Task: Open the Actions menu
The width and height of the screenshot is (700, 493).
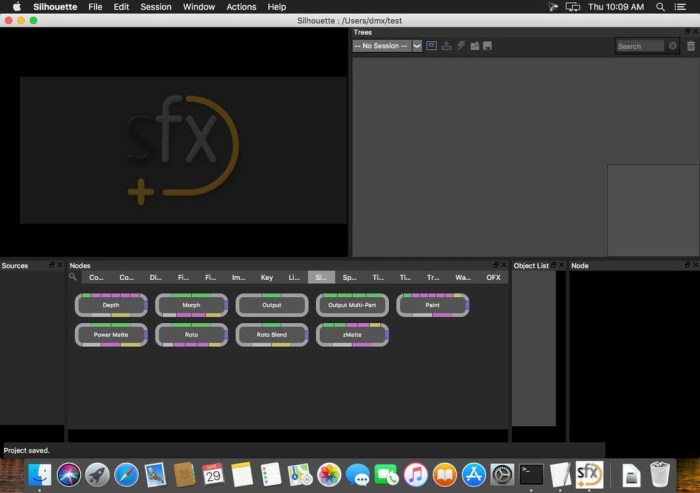Action: pyautogui.click(x=241, y=7)
